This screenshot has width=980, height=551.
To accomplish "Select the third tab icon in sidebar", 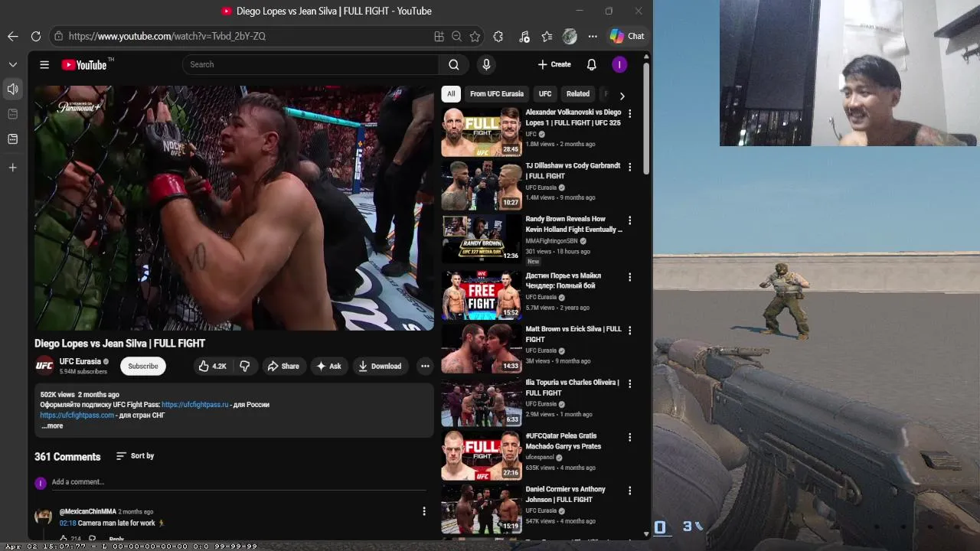I will (x=13, y=139).
